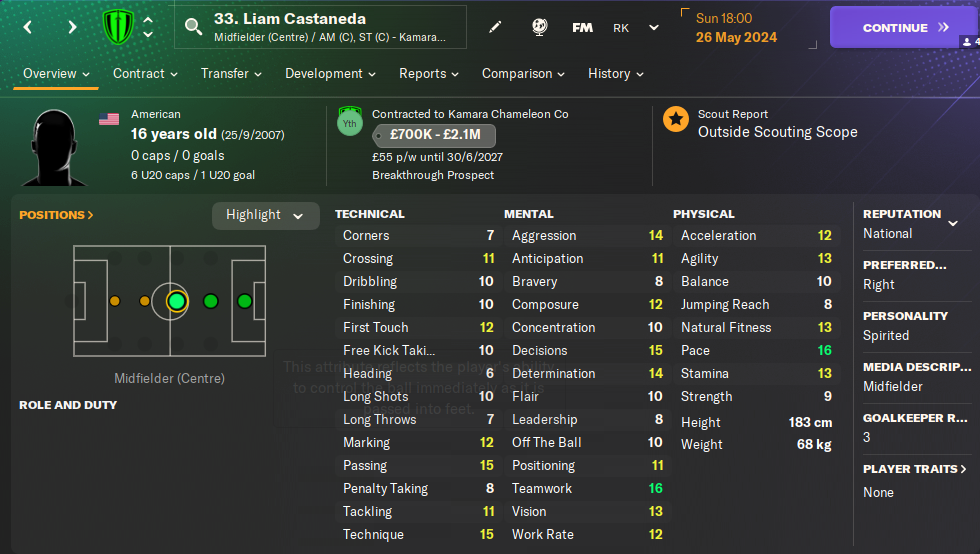Click the FM logo icon

click(582, 27)
